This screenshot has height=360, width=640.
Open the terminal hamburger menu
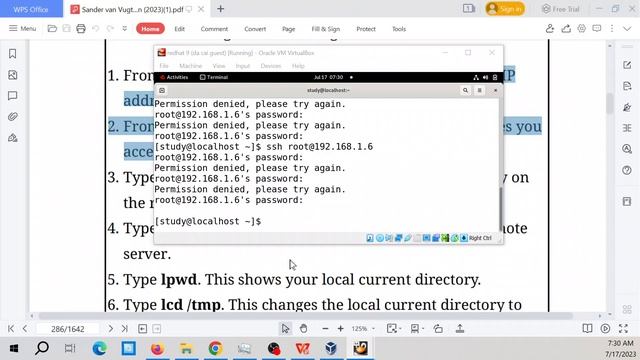coord(480,90)
